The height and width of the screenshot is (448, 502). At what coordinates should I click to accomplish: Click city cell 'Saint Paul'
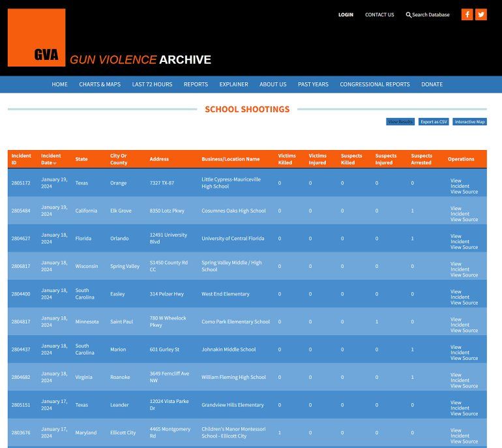[121, 321]
